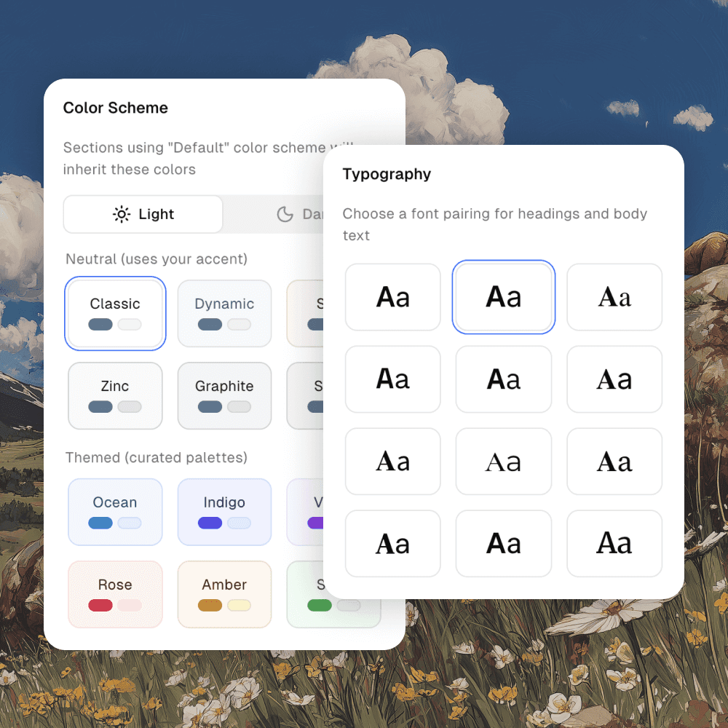Screen dimensions: 728x728
Task: Pick the Zinc color scheme card
Action: (x=115, y=395)
